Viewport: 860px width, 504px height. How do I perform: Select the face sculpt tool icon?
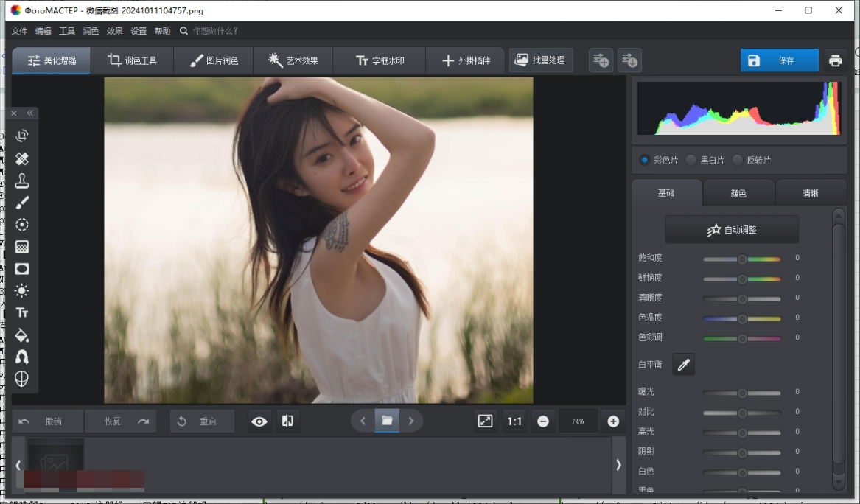coord(22,379)
